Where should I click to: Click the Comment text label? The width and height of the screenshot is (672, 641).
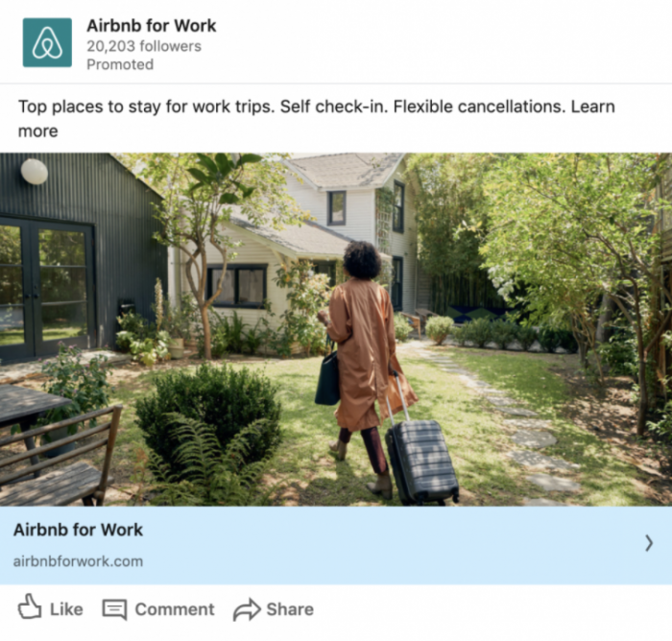pos(175,609)
